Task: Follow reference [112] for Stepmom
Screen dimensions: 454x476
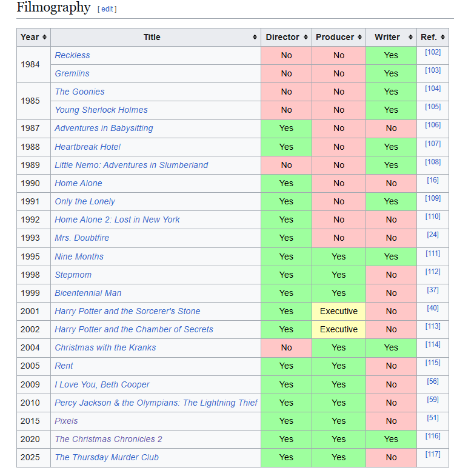Action: click(x=433, y=272)
